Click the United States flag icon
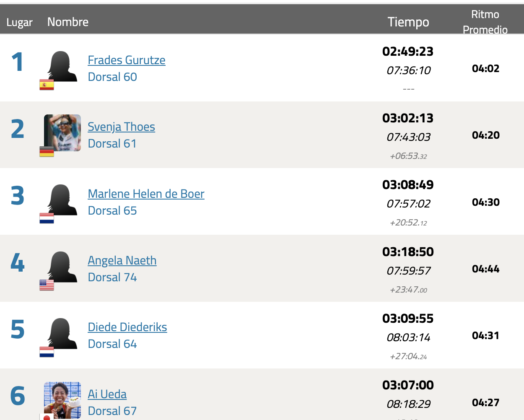 [x=47, y=285]
